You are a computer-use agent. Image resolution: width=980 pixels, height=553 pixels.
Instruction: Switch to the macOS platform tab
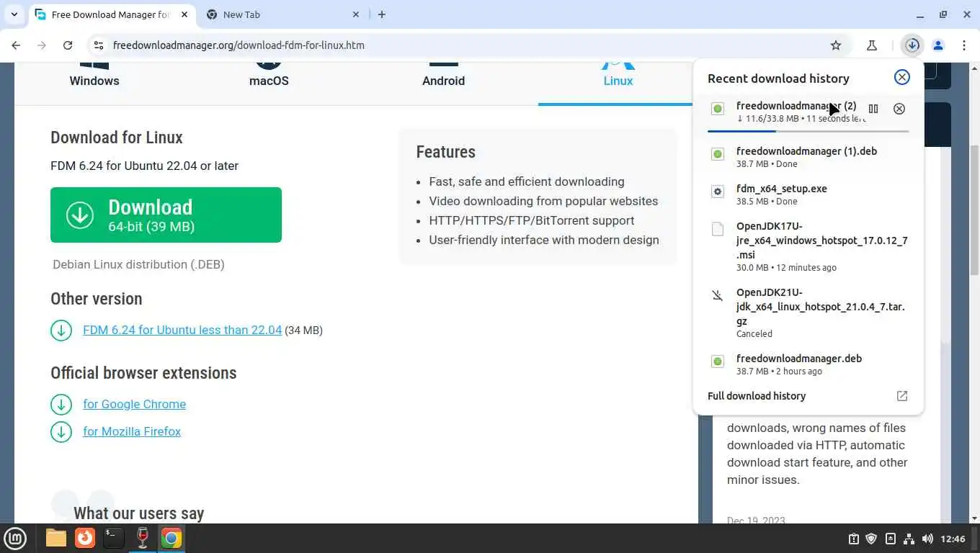(x=269, y=81)
